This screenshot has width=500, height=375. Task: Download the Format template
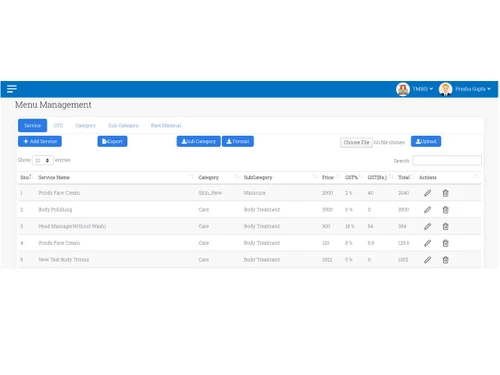tap(238, 141)
